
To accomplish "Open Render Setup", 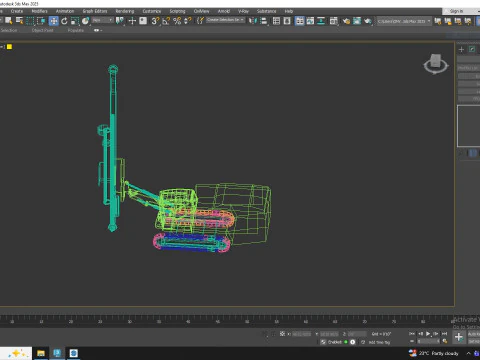I will (x=346, y=21).
